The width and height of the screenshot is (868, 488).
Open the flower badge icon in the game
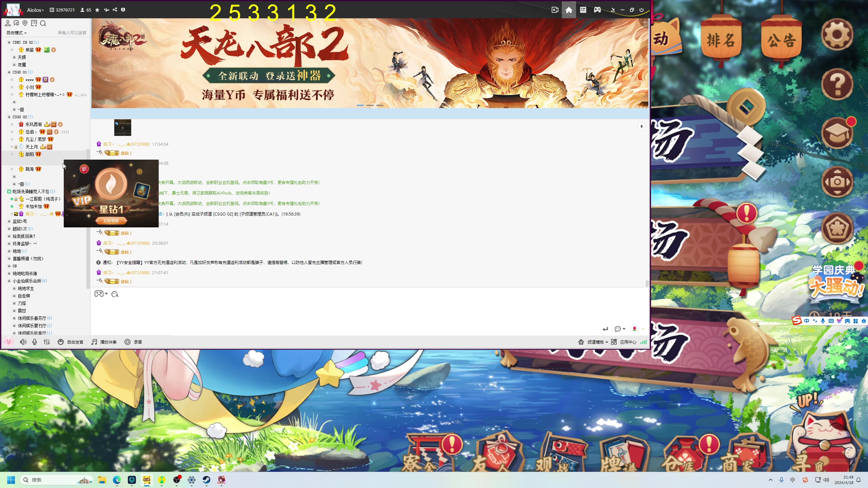[837, 228]
